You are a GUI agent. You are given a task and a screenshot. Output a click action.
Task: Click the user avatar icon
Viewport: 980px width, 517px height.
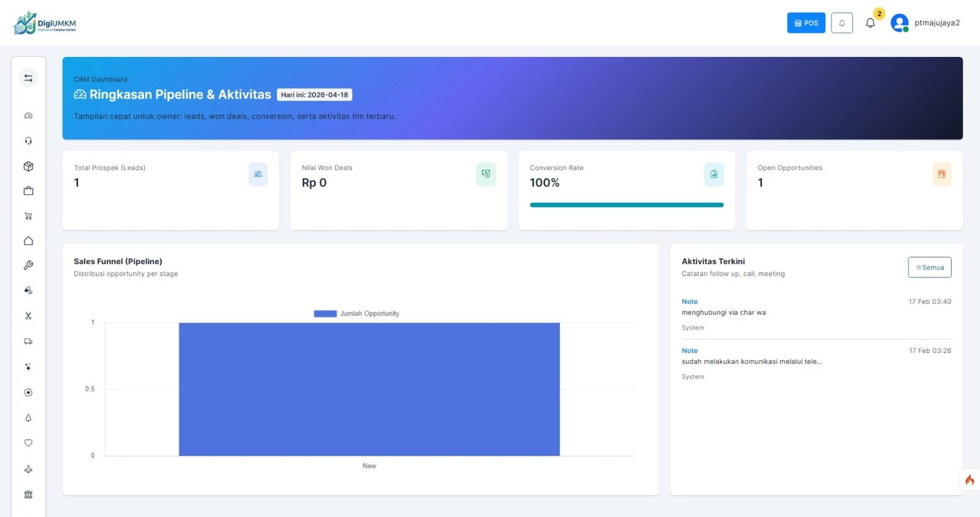[x=899, y=23]
